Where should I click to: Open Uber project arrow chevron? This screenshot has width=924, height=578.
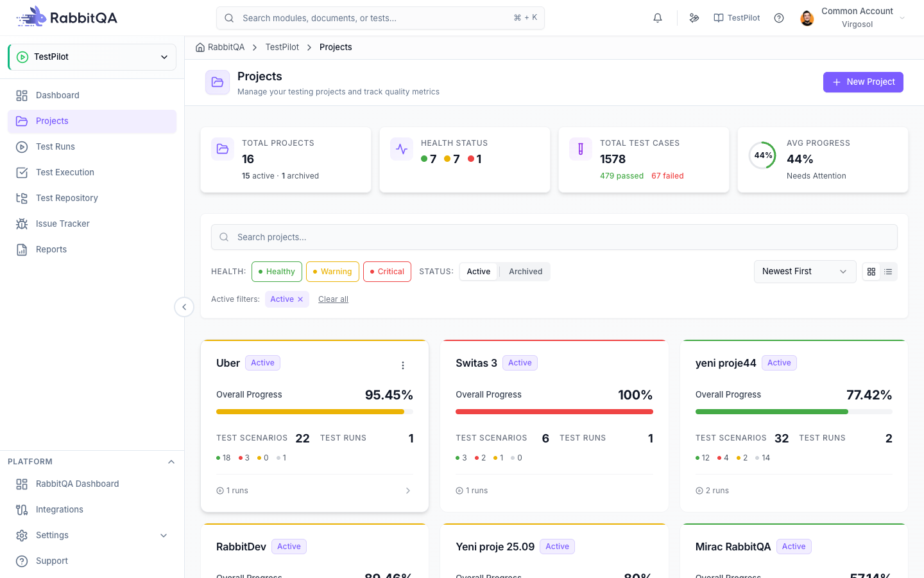pyautogui.click(x=408, y=491)
